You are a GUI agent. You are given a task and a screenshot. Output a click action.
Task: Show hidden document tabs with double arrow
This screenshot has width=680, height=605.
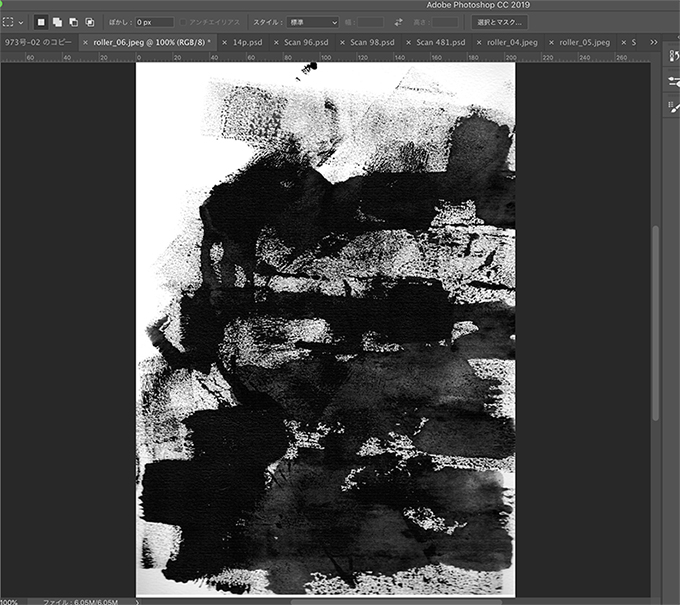pos(653,43)
